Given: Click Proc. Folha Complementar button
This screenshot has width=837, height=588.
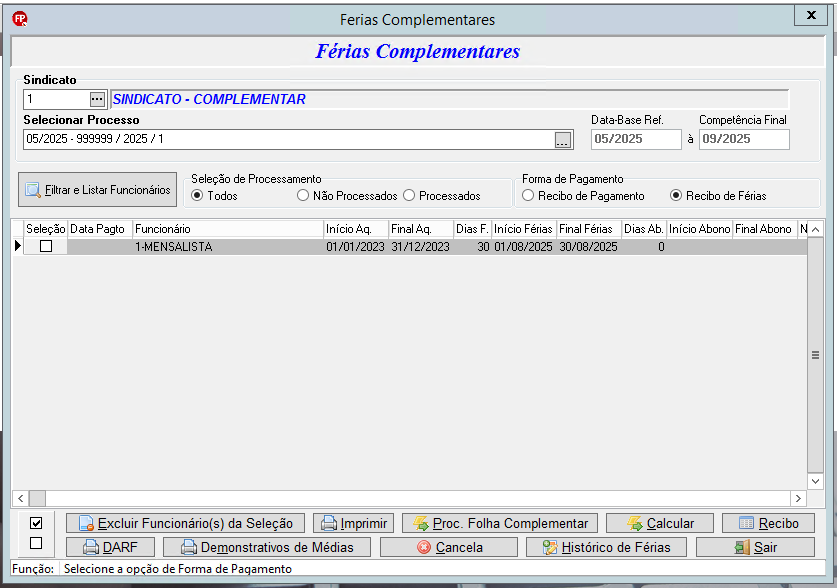Looking at the screenshot, I should point(500,523).
